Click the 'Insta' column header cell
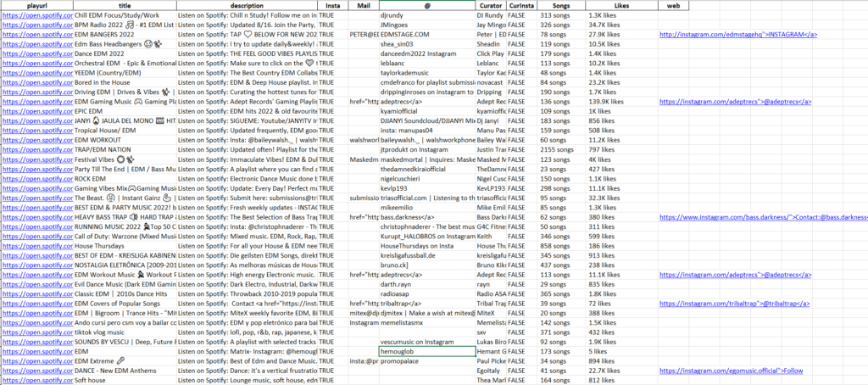 click(332, 5)
